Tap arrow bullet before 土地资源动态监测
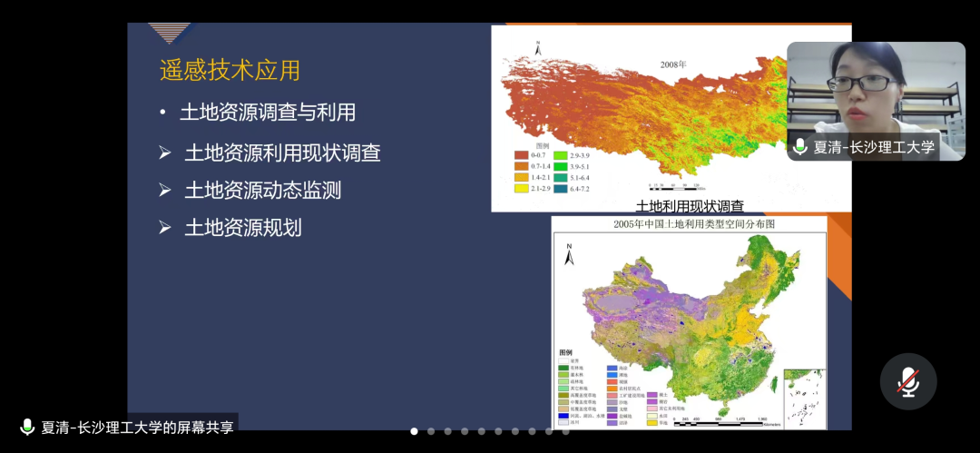Viewport: 980px width, 453px height. tap(165, 190)
